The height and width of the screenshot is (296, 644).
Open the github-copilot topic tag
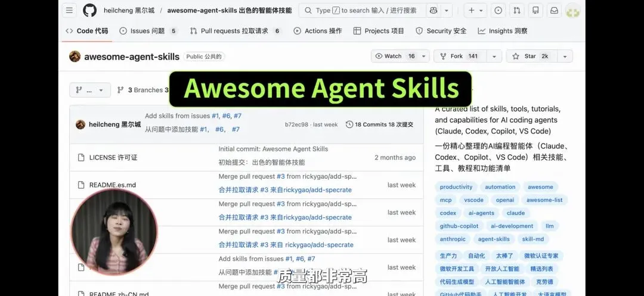(459, 226)
